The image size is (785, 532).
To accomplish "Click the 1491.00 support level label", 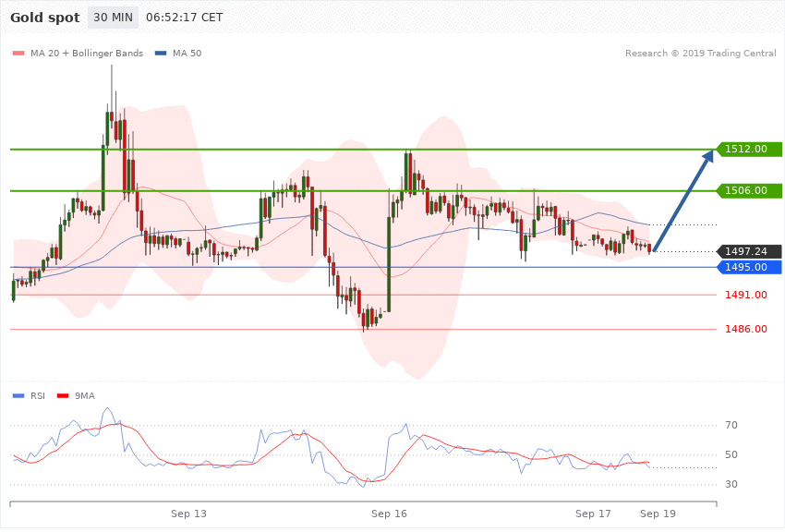I will [746, 295].
